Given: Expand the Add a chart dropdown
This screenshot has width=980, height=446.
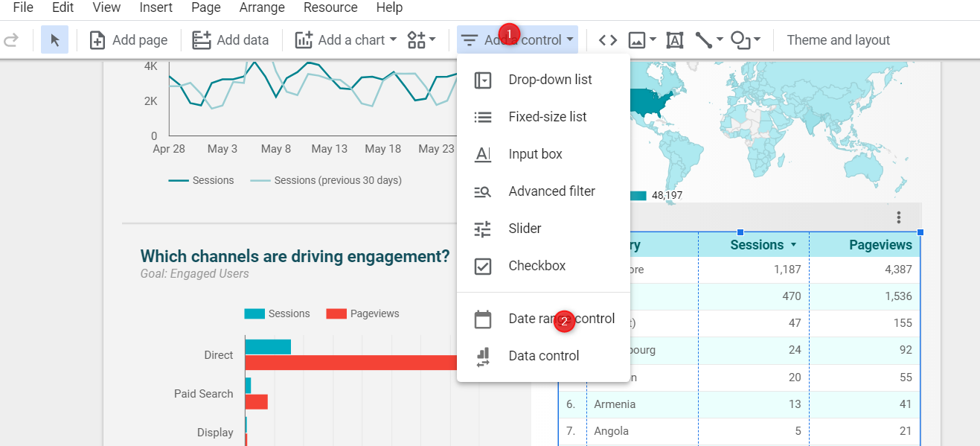Looking at the screenshot, I should pos(394,39).
